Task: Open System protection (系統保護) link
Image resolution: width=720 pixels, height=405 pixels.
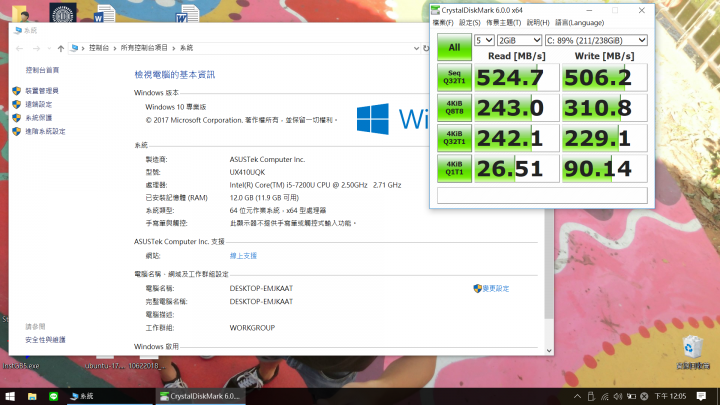Action: tap(39, 118)
